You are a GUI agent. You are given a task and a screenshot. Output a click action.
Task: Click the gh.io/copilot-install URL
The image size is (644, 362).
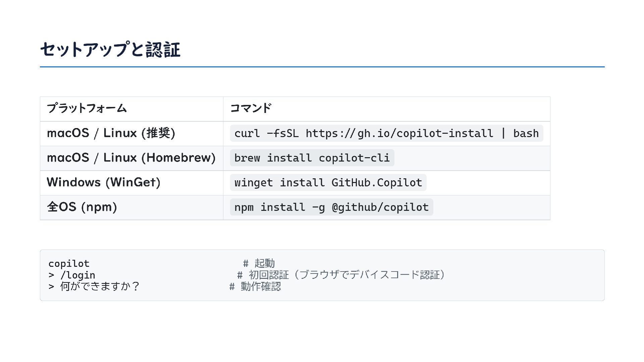(399, 133)
